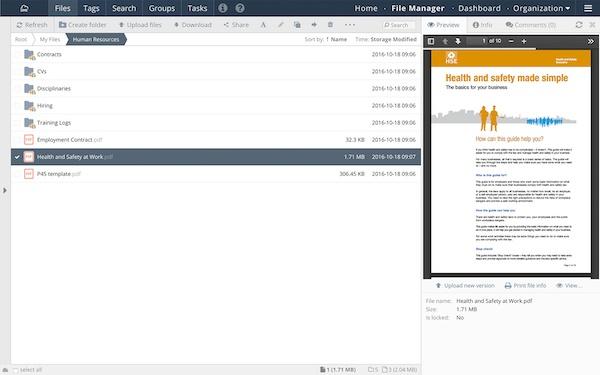Click Upload new version
This screenshot has height=375, width=600.
465,285
